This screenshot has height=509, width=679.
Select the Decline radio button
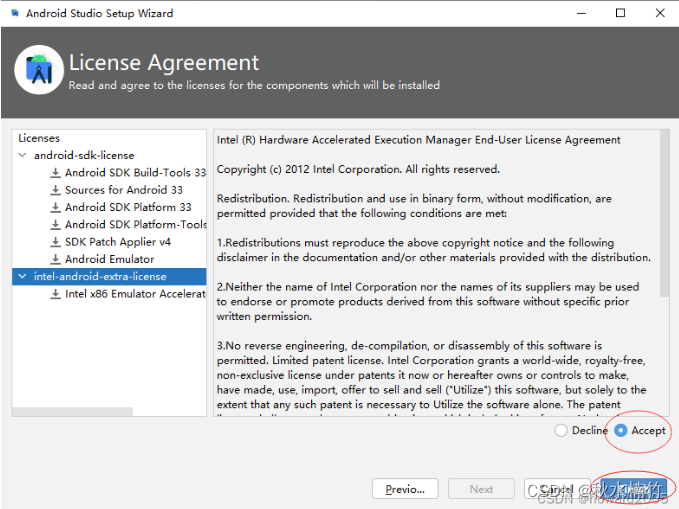(x=561, y=430)
